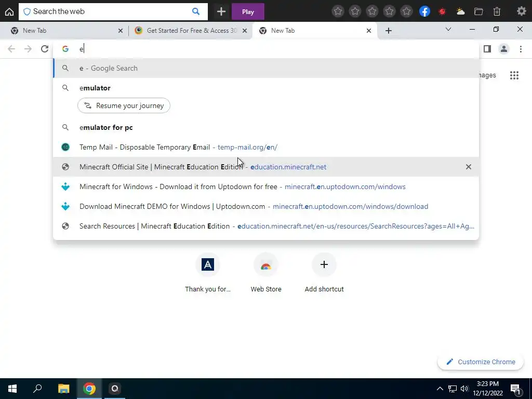Click the Search the web magnifier icon

(196, 11)
